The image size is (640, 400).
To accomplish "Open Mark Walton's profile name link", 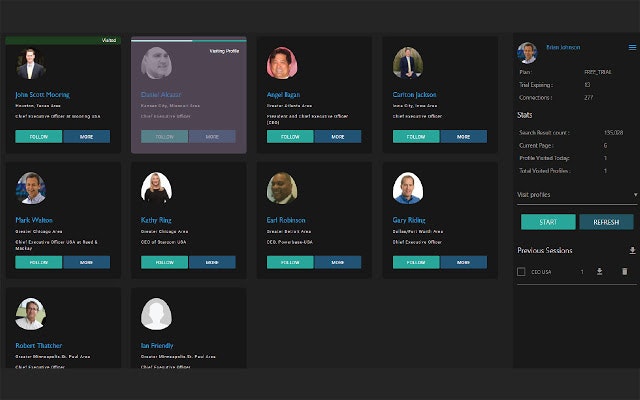I will pyautogui.click(x=34, y=220).
